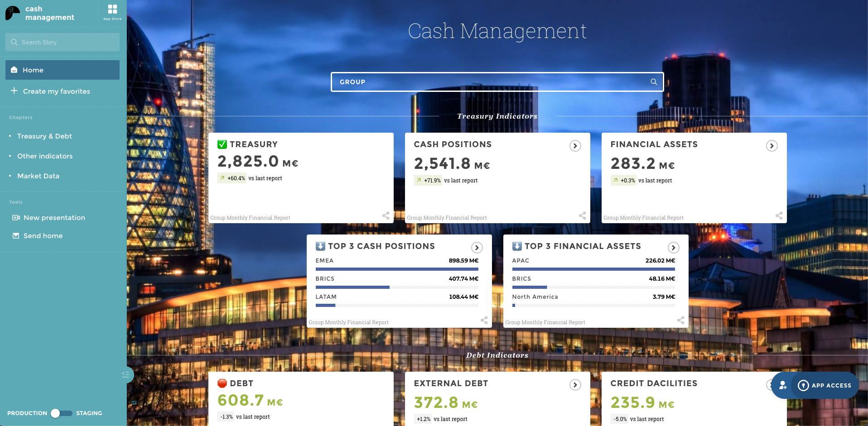This screenshot has width=868, height=426.
Task: Open Top 3 Financial Assets details arrow
Action: (673, 248)
